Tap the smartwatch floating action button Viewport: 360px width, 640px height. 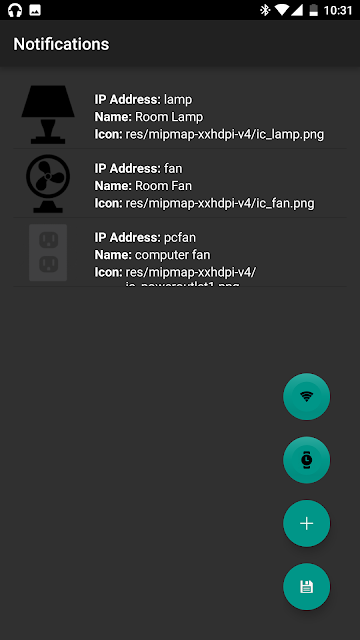pos(307,460)
